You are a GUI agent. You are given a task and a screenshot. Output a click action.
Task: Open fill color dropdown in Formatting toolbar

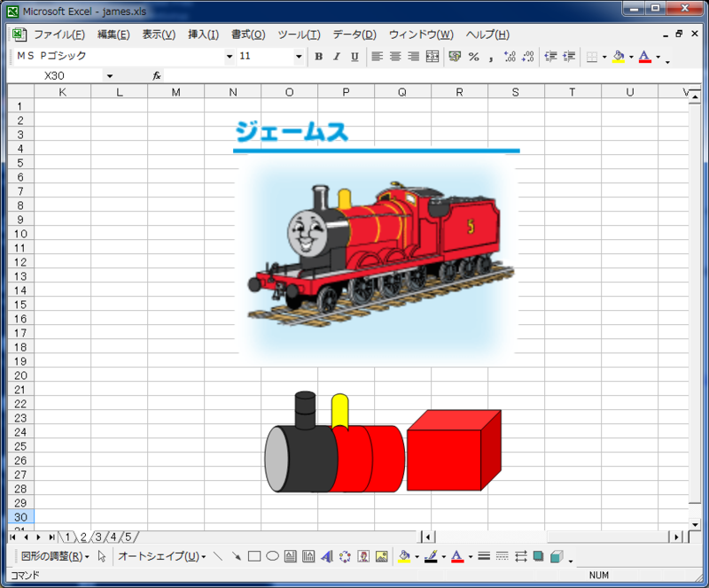[x=631, y=57]
